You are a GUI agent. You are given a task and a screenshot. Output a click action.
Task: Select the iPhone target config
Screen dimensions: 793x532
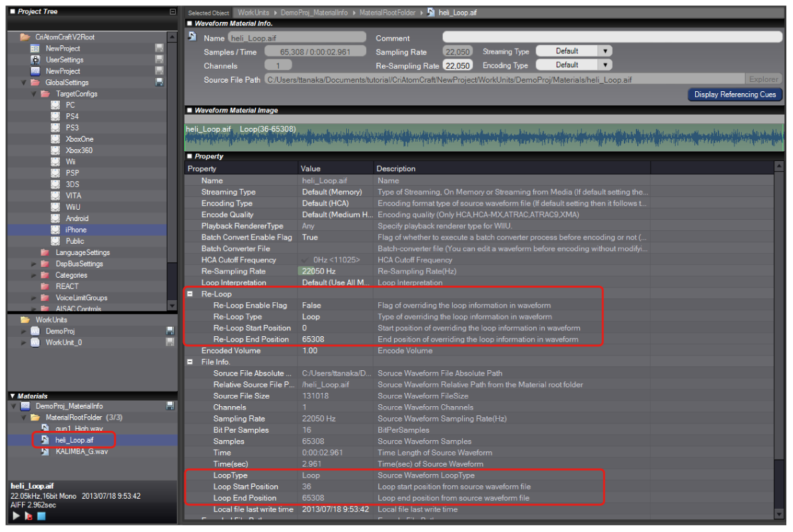[x=76, y=230]
